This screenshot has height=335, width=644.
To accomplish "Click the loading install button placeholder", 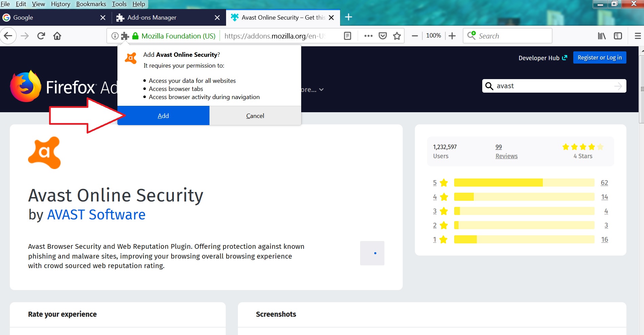I will pyautogui.click(x=372, y=253).
